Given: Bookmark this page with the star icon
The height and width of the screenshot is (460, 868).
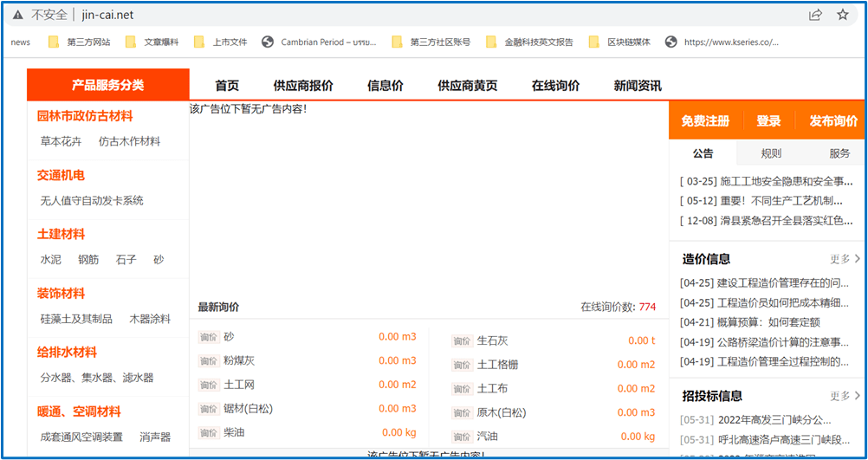Looking at the screenshot, I should tap(842, 15).
